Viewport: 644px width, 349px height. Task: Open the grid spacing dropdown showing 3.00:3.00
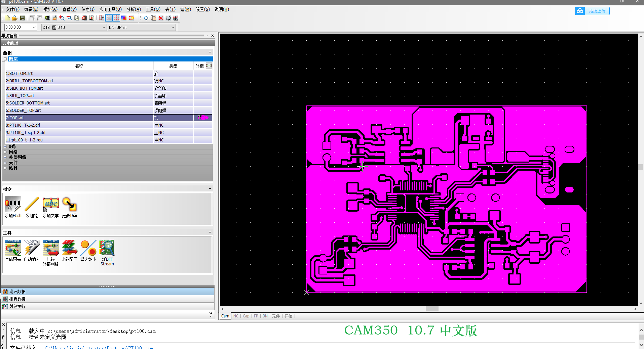click(34, 27)
